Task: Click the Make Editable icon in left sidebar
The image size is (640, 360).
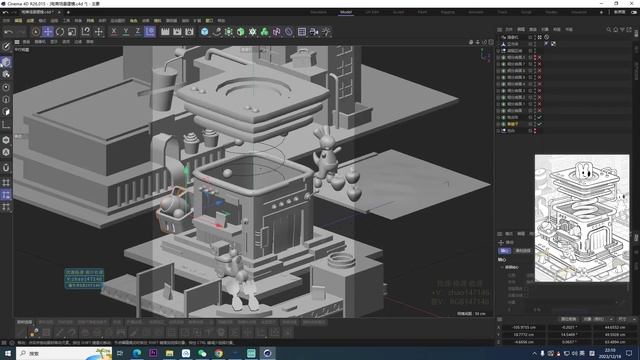Action: [6, 47]
